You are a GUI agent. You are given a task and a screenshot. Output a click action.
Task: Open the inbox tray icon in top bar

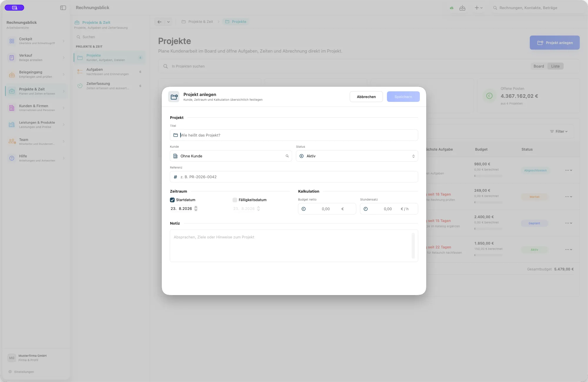point(462,8)
